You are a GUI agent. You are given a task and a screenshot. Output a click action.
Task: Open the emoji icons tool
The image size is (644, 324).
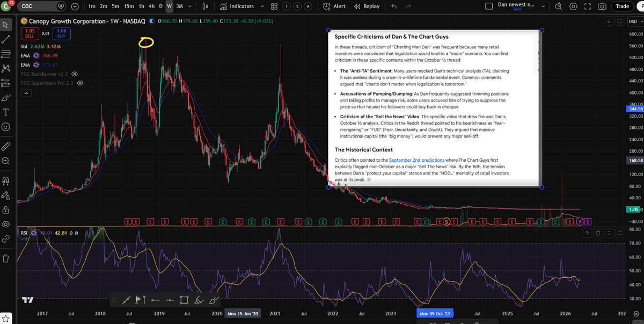coord(6,127)
